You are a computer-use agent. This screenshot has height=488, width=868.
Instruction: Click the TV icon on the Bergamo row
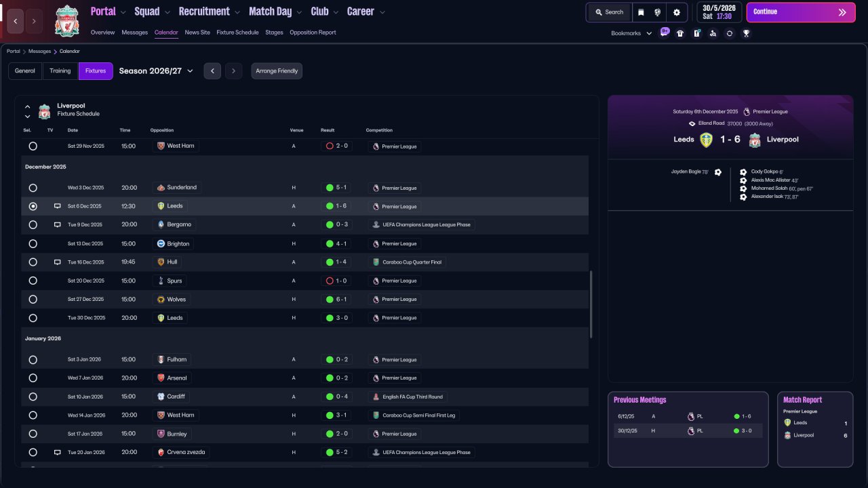[58, 224]
